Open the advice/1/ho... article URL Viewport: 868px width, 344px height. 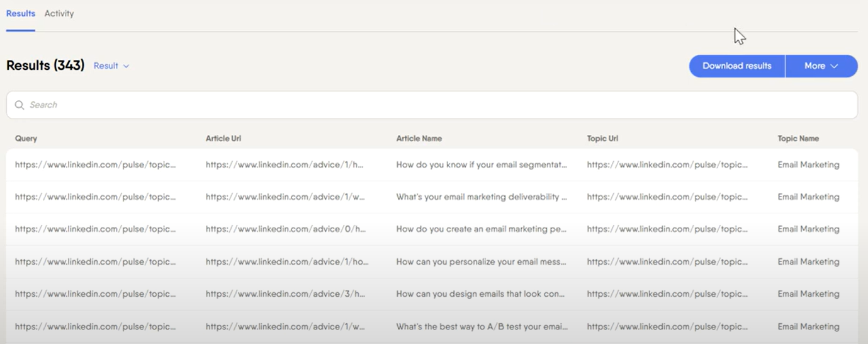(x=287, y=261)
